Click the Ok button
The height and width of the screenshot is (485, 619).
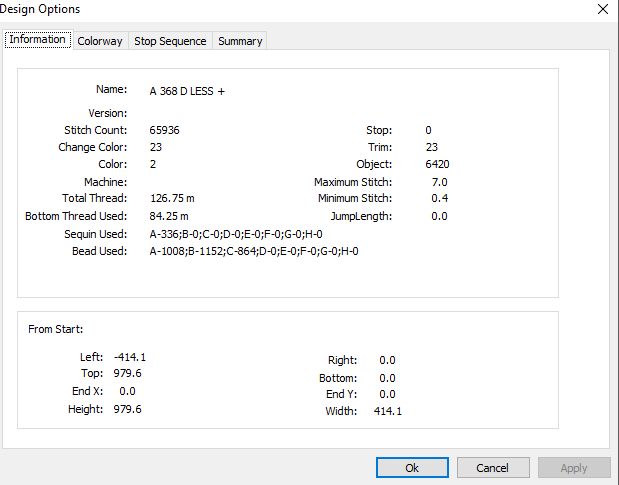pos(412,468)
